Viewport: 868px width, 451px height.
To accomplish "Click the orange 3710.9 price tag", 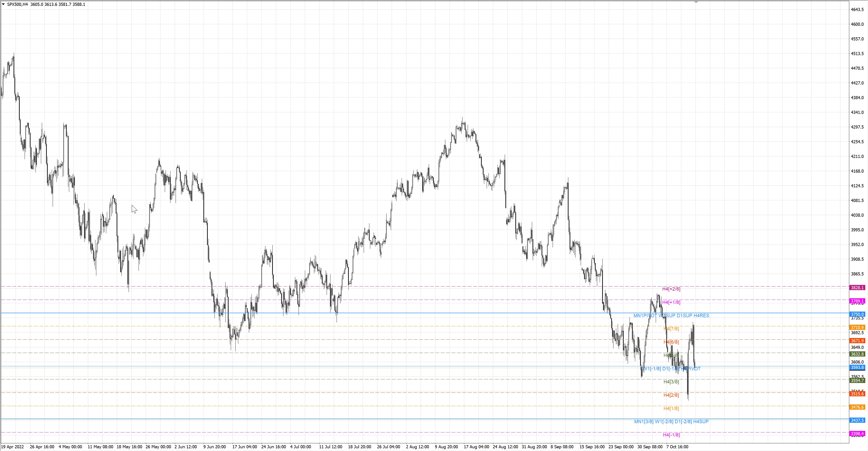I will coord(857,327).
